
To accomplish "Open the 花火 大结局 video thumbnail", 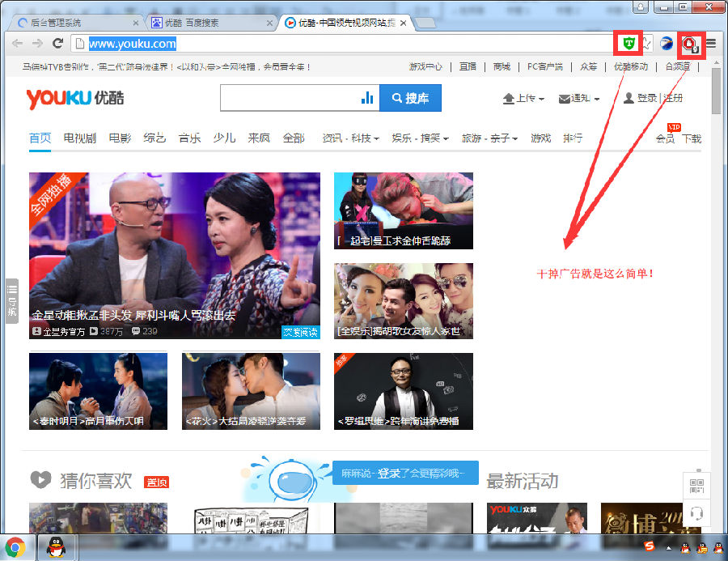I will click(x=252, y=391).
